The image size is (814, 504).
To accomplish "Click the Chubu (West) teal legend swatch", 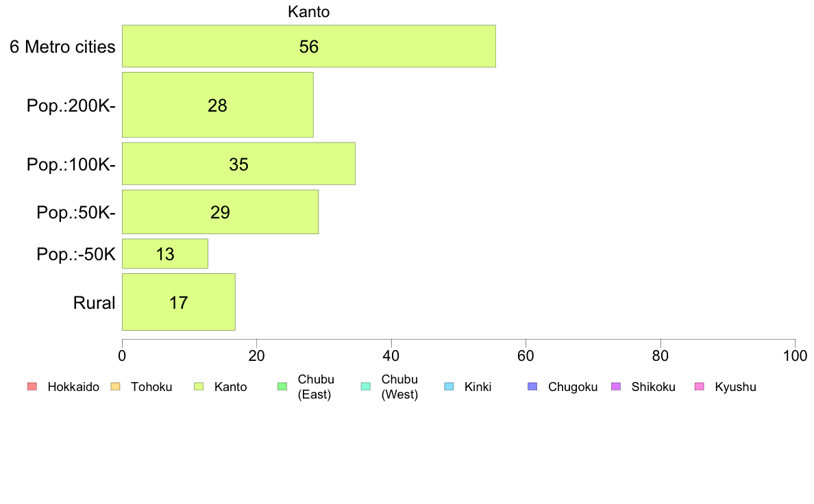I will click(365, 386).
